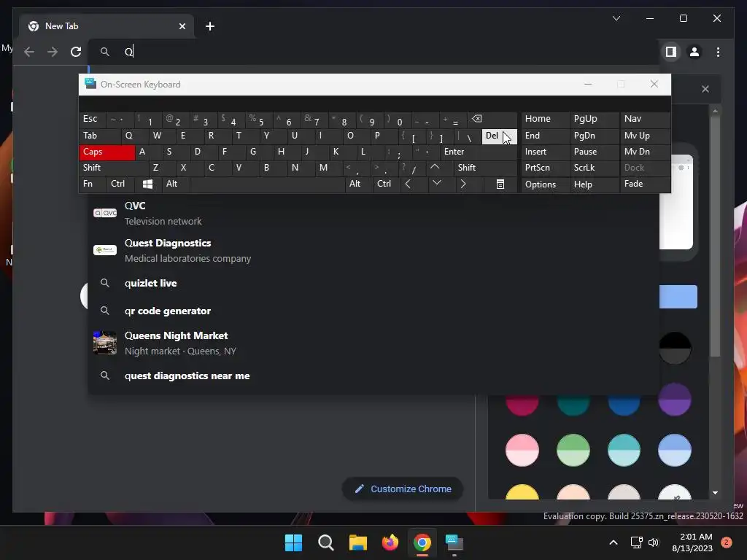Click the Nav key on On-Screen Keyboard
This screenshot has width=747, height=560.
[645, 119]
